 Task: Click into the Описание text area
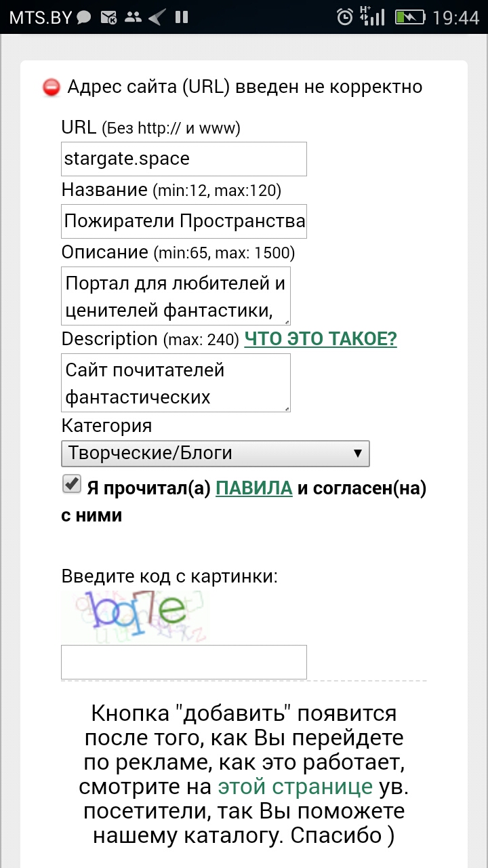[176, 295]
